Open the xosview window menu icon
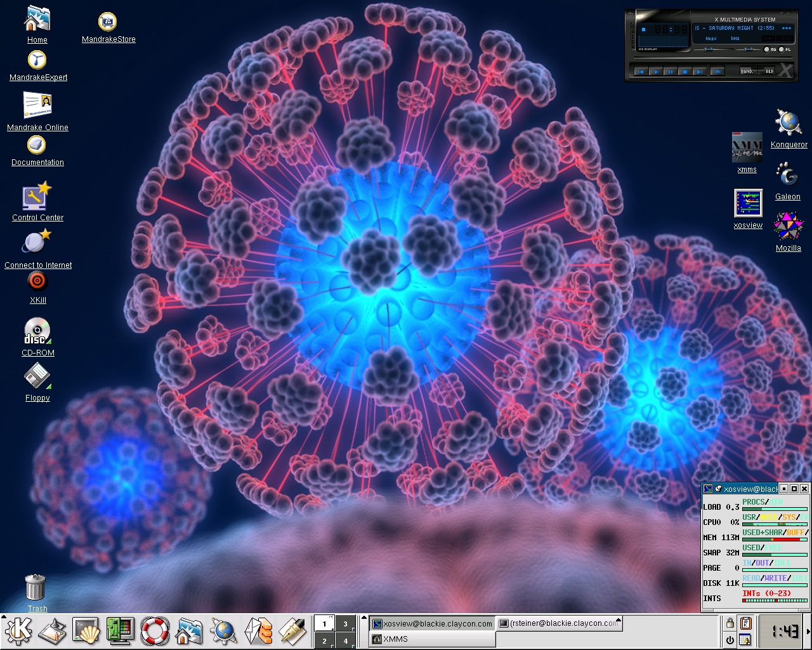This screenshot has width=812, height=650. click(708, 489)
